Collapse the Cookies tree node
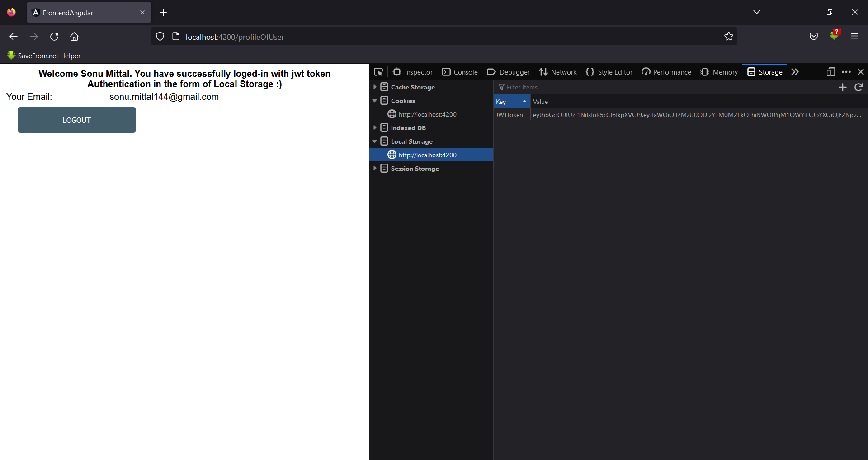Viewport: 868px width, 460px height. point(375,101)
